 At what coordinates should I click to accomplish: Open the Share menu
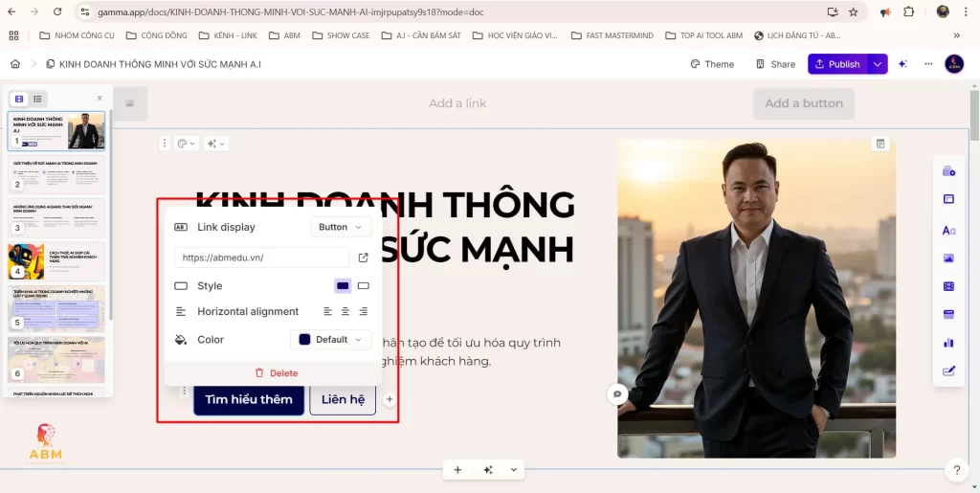click(x=775, y=64)
